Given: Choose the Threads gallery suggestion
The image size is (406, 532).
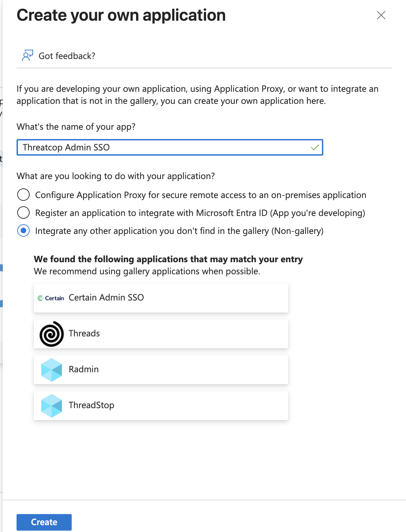Looking at the screenshot, I should pyautogui.click(x=161, y=334).
